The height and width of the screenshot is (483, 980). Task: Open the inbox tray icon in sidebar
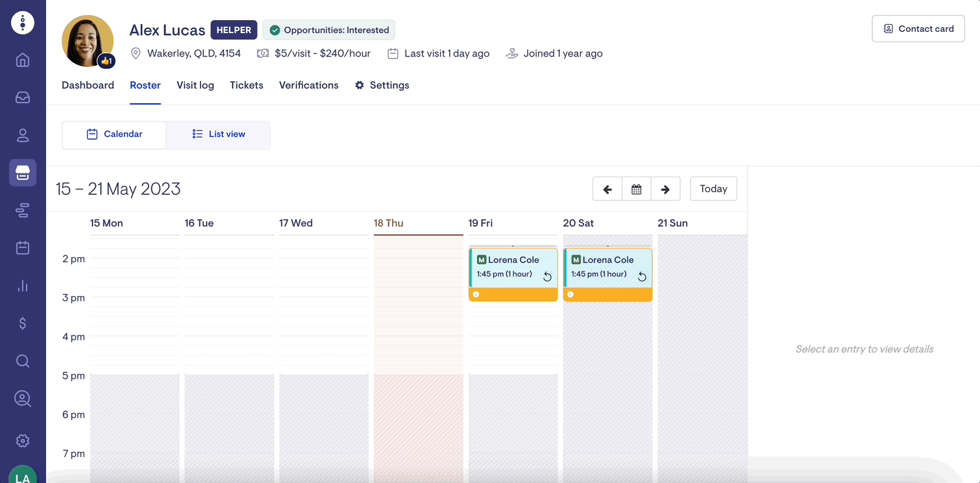(x=23, y=97)
